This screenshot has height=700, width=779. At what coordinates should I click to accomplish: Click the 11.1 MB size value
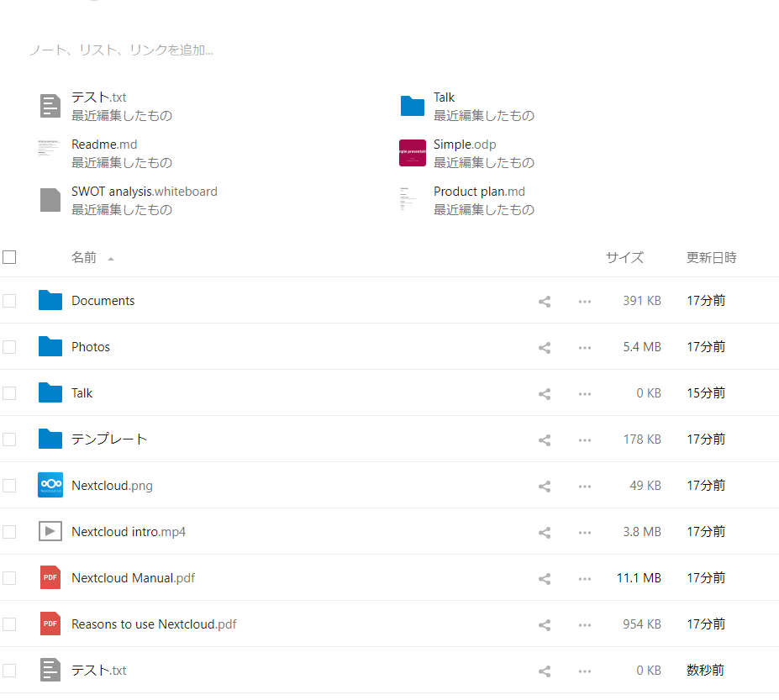[x=639, y=578]
